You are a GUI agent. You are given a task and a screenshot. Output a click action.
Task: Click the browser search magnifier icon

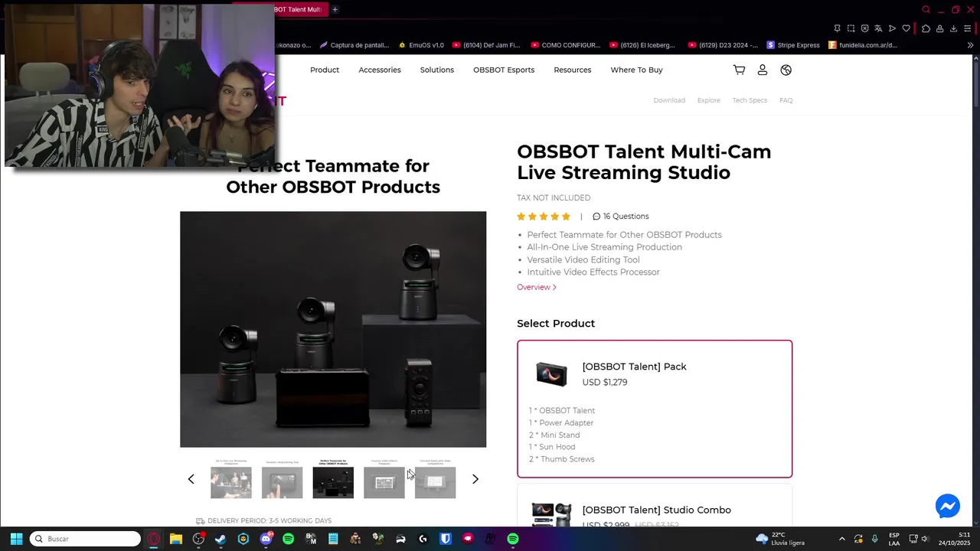tap(926, 10)
